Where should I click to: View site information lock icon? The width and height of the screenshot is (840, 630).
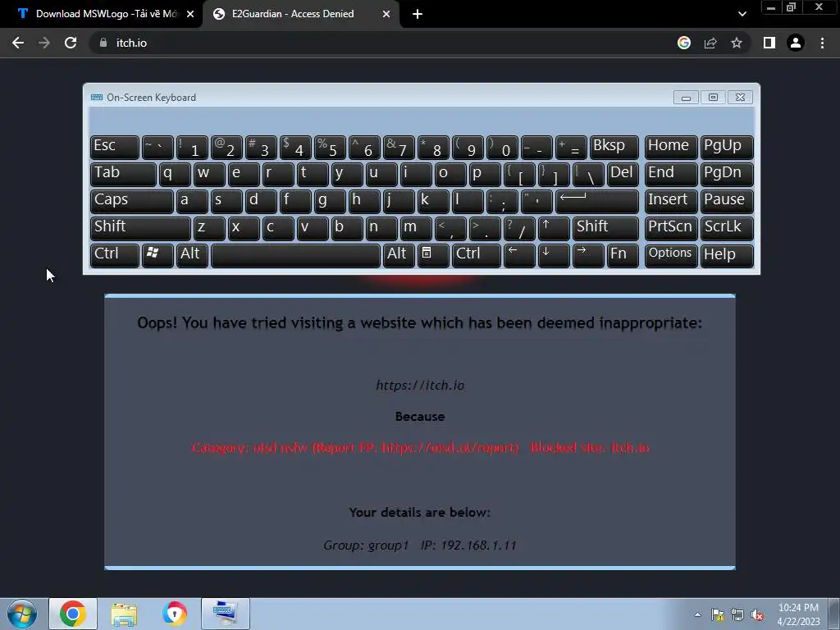pyautogui.click(x=103, y=43)
